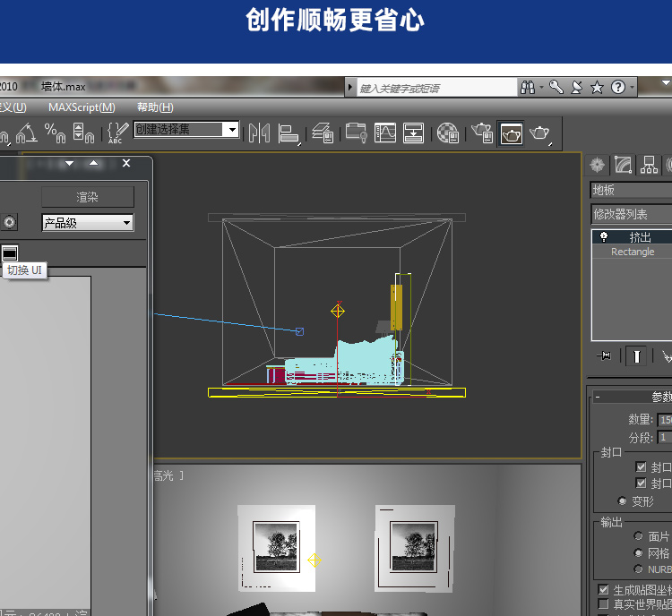Open the Modify panel tab icon
Image resolution: width=672 pixels, height=616 pixels.
(x=623, y=165)
